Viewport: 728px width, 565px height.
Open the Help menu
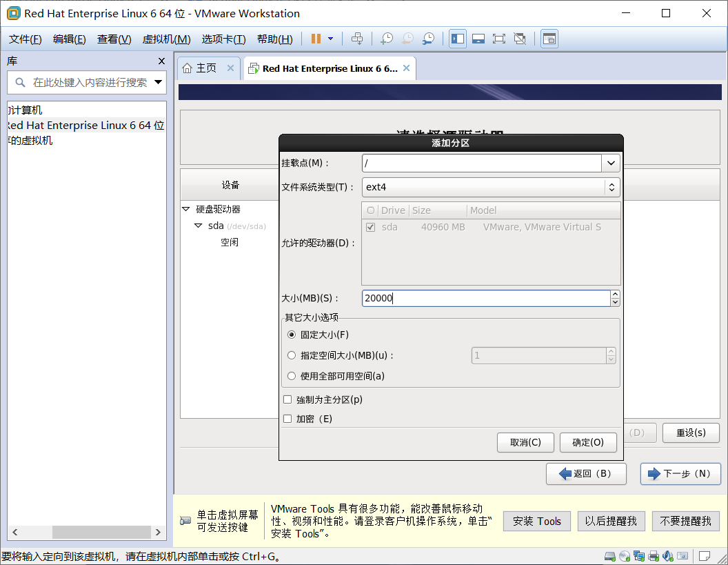[x=274, y=39]
